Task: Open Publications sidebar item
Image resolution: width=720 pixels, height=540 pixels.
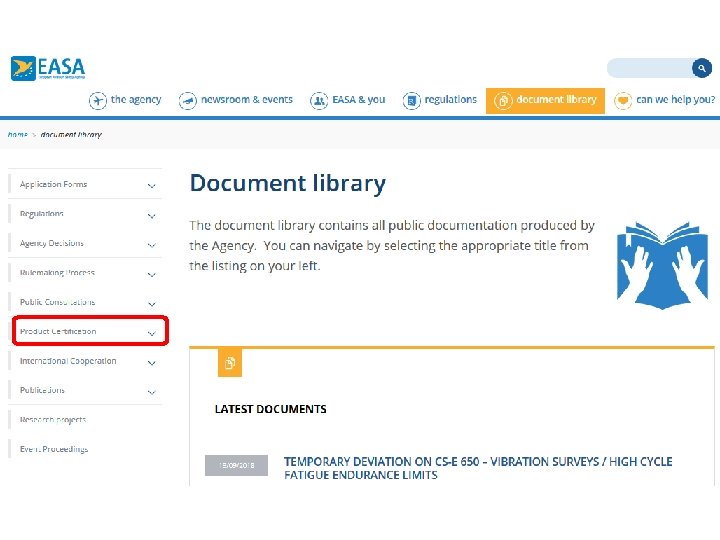Action: (x=42, y=390)
